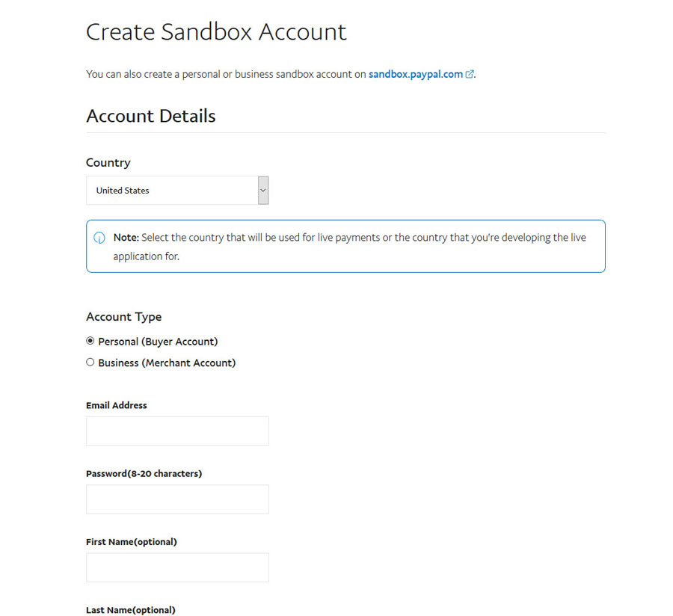The image size is (673, 616).
Task: Click the Password(8-20 characters) label
Action: coord(144,473)
